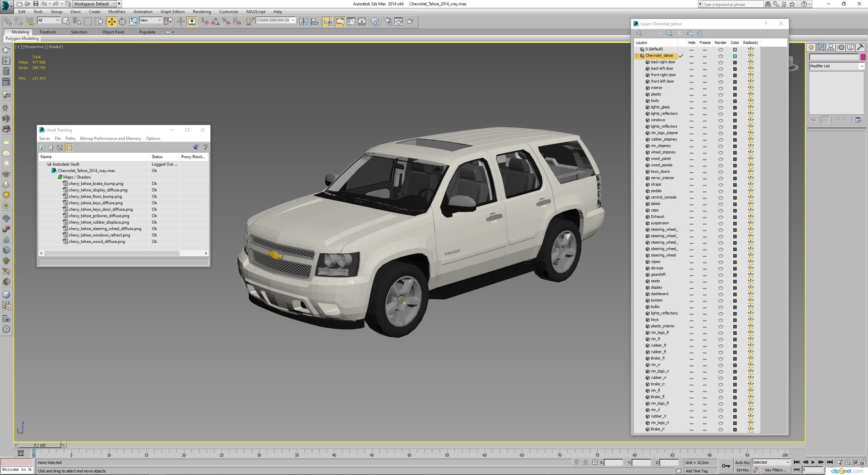Open the Render Setup teapot icon
Screen dimensions: 868x475
pyautogui.click(x=388, y=21)
